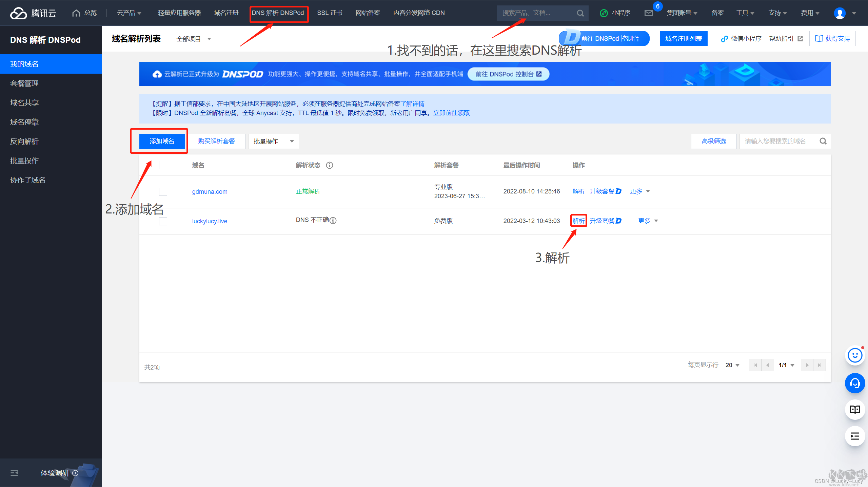Click the top search magnifier icon

pos(580,13)
